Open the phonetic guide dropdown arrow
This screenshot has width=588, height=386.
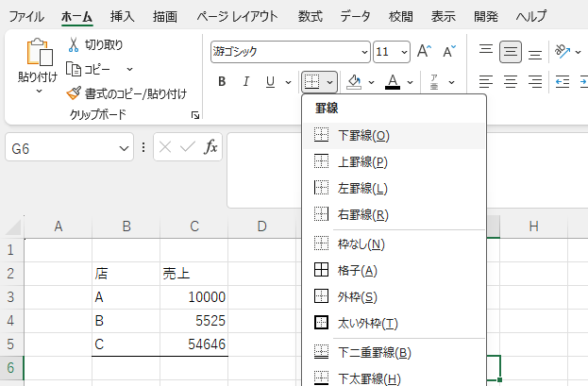[x=451, y=82]
